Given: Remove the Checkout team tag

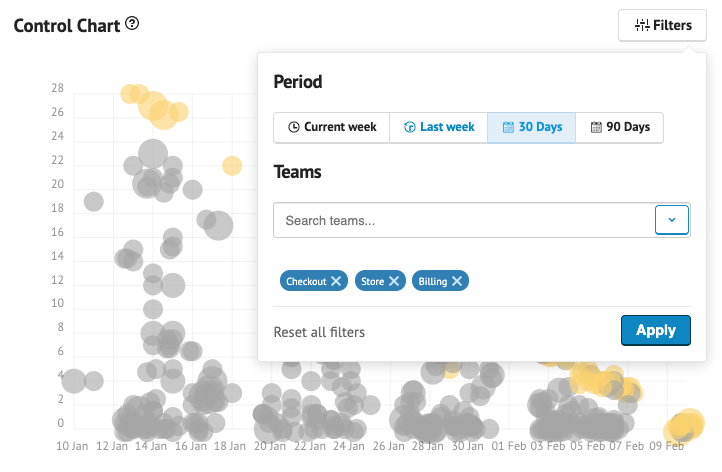Looking at the screenshot, I should pyautogui.click(x=337, y=282).
